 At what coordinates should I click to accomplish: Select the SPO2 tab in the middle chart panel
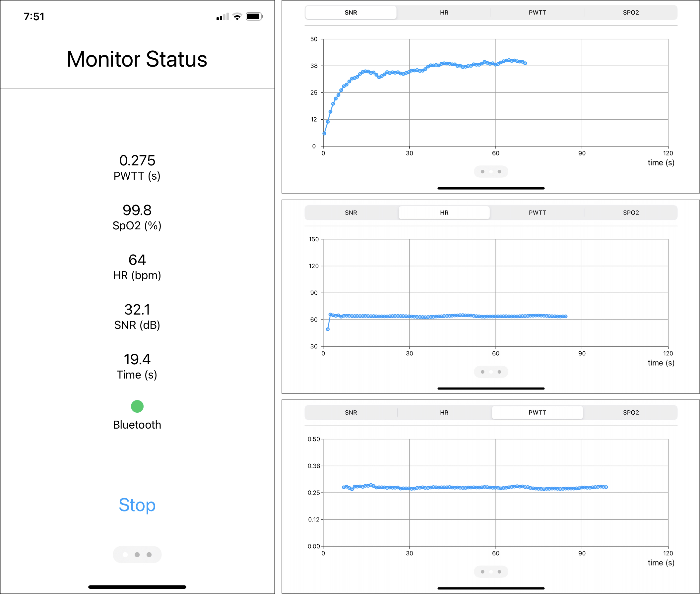631,213
